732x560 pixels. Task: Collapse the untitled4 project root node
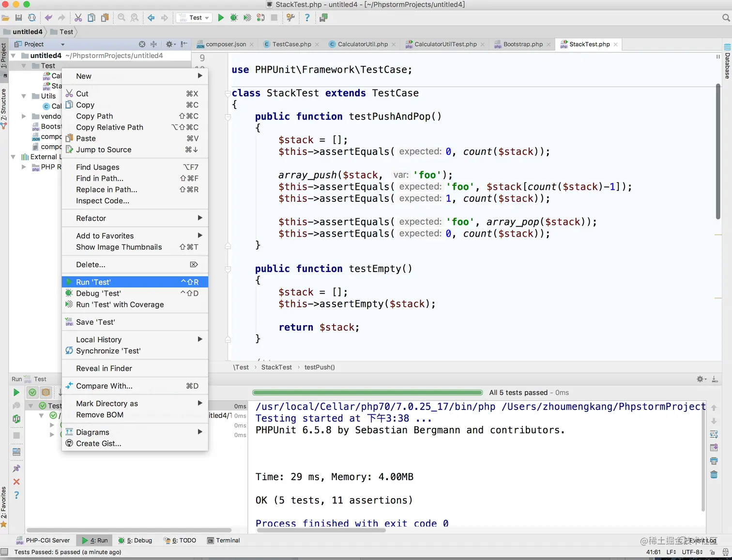(x=14, y=56)
